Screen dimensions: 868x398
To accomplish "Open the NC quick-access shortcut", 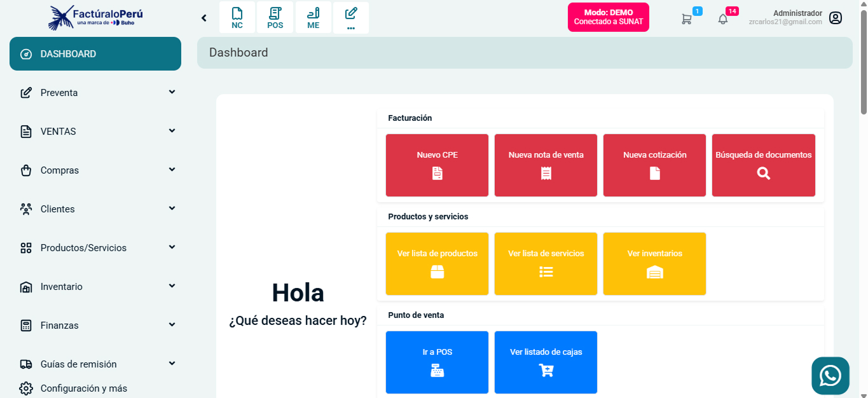I will (x=237, y=17).
